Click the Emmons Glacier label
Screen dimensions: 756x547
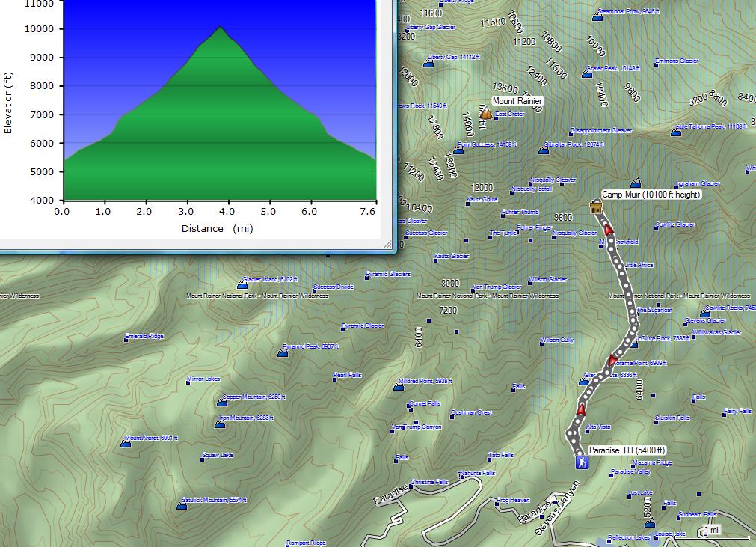coord(677,61)
